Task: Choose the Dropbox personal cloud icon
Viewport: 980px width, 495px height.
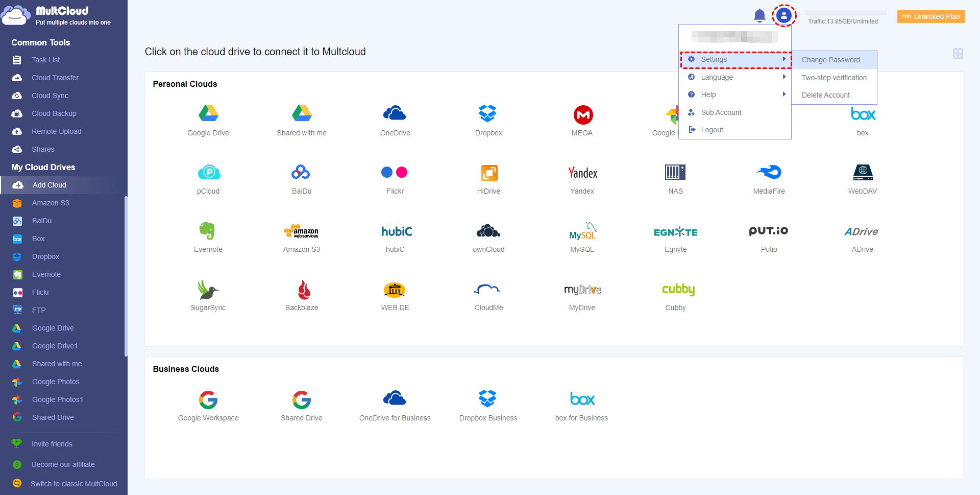Action: click(488, 113)
